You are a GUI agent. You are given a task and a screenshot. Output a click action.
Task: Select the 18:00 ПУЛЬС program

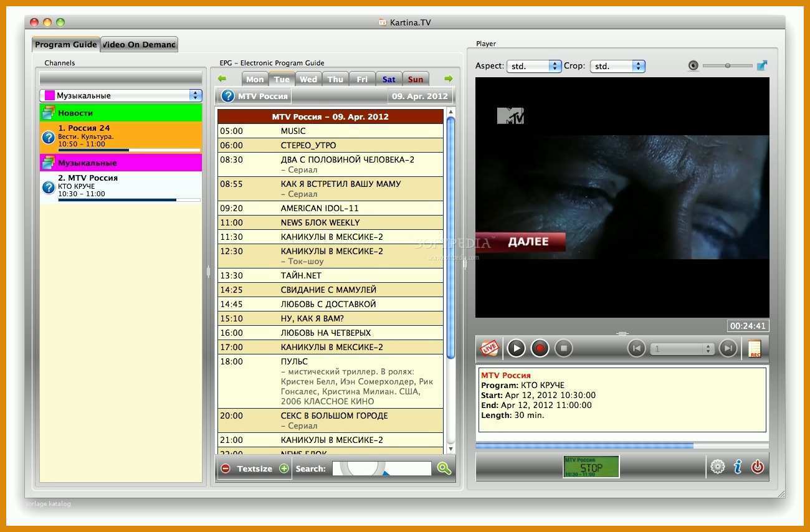click(330, 381)
